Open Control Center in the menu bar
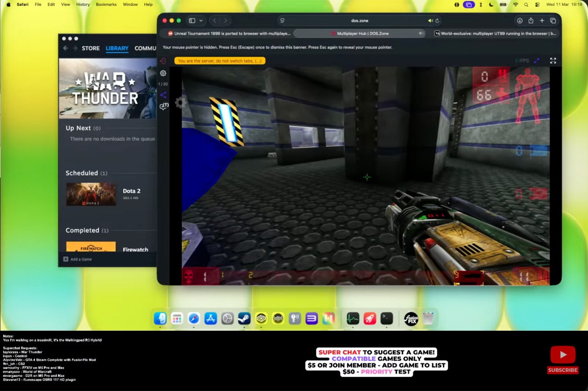The image size is (588, 391). (x=537, y=4)
